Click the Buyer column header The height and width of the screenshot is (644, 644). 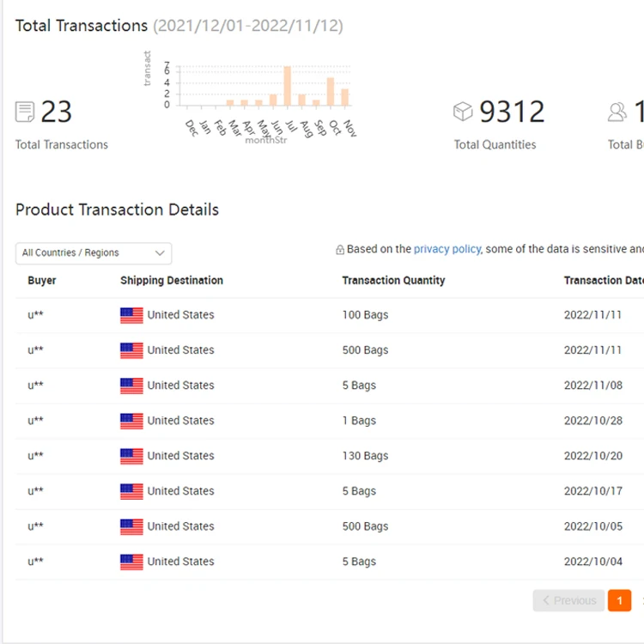pyautogui.click(x=42, y=281)
